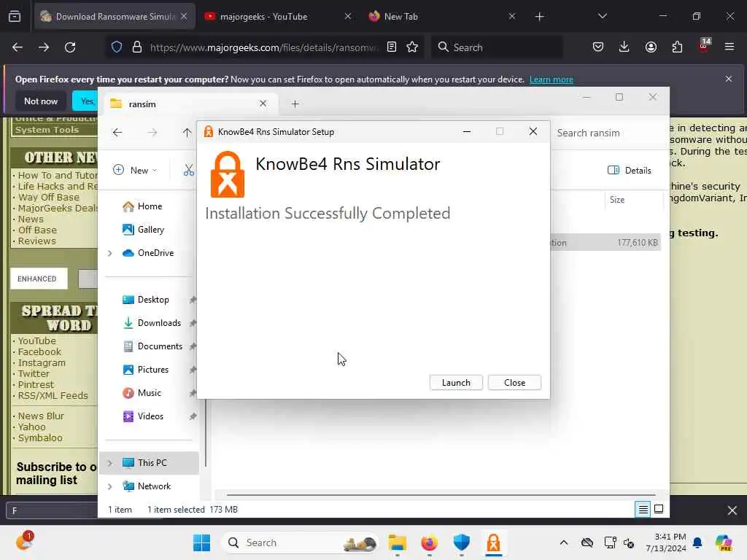Click Explorer back arrow

(117, 133)
